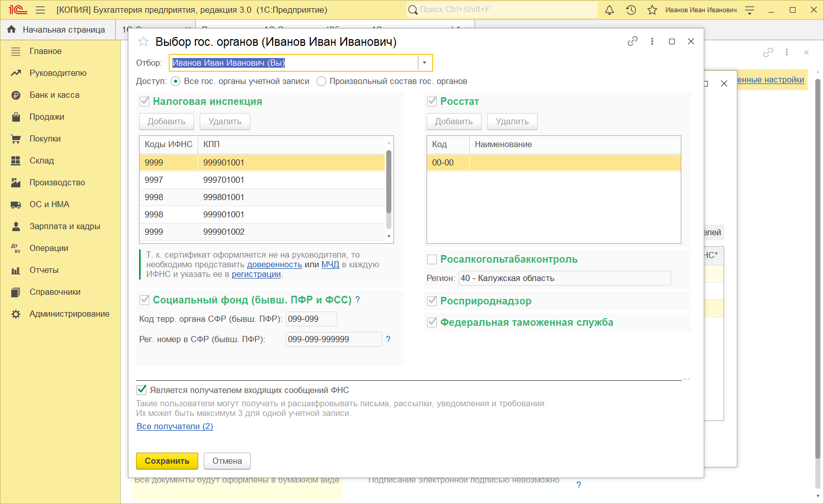Select row with КПП 999801001
Screen dimensions: 824x504
(x=262, y=197)
